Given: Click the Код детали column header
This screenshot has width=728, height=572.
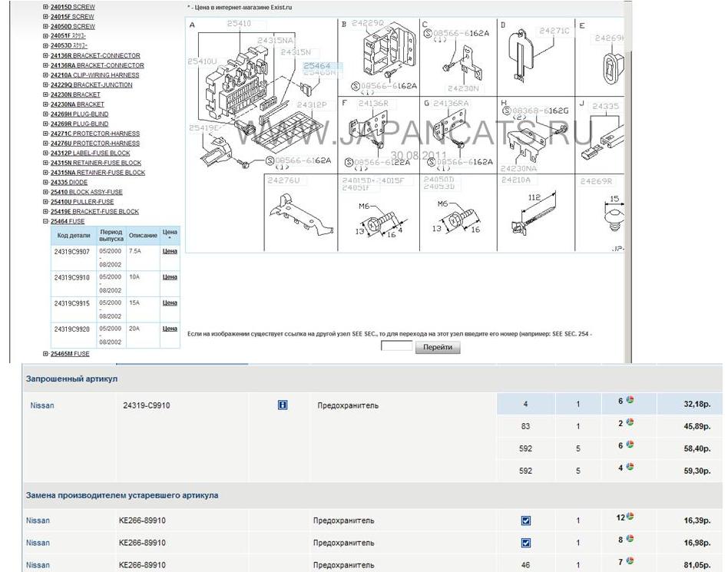Looking at the screenshot, I should click(74, 236).
